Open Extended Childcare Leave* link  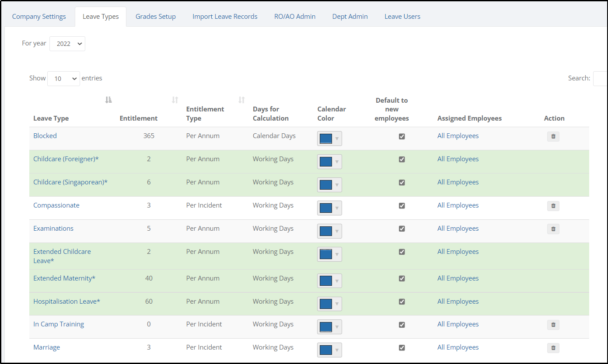[62, 256]
